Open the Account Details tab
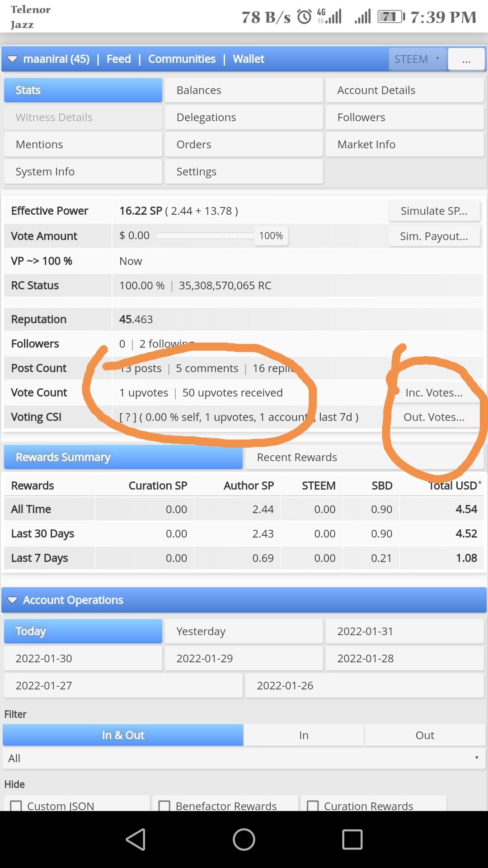Screen dimensions: 488x868 (x=405, y=90)
